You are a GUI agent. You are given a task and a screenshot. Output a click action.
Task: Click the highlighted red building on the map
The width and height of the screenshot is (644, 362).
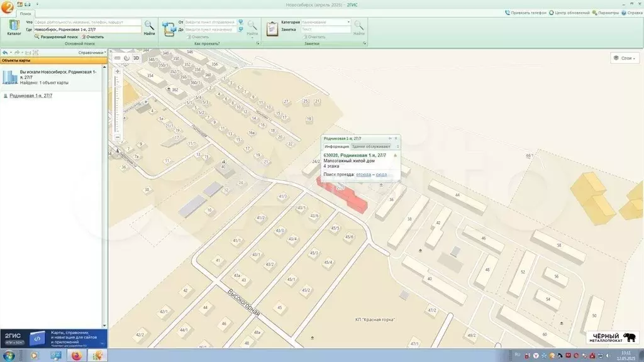[x=341, y=194]
